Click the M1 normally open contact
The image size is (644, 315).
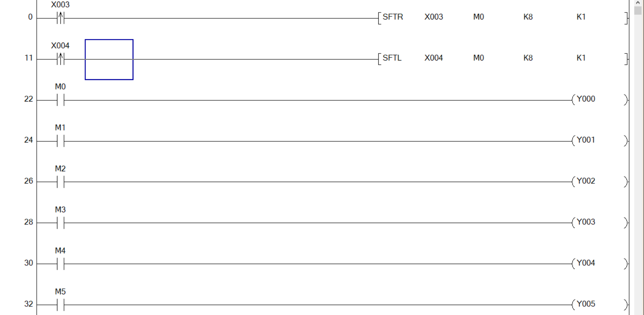tap(60, 141)
